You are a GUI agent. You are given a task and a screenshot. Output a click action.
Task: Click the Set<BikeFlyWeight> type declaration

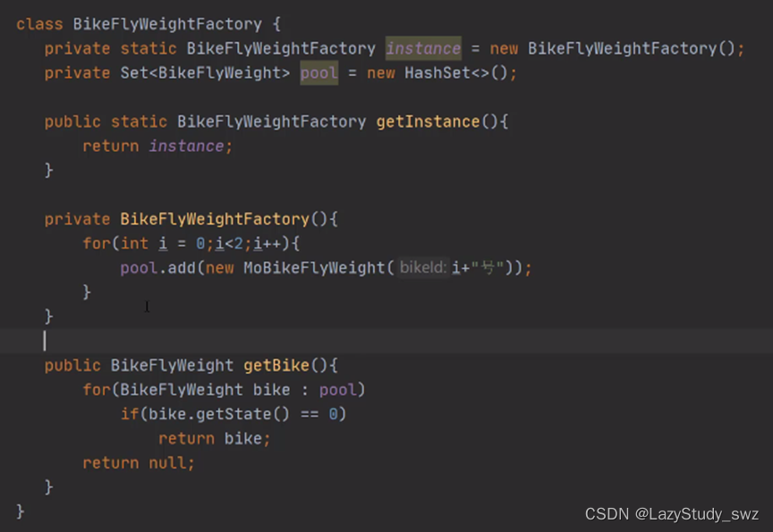pyautogui.click(x=205, y=73)
